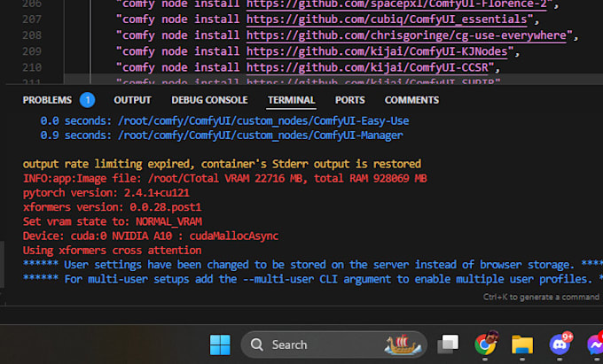Switch to the Problems tab

point(47,100)
